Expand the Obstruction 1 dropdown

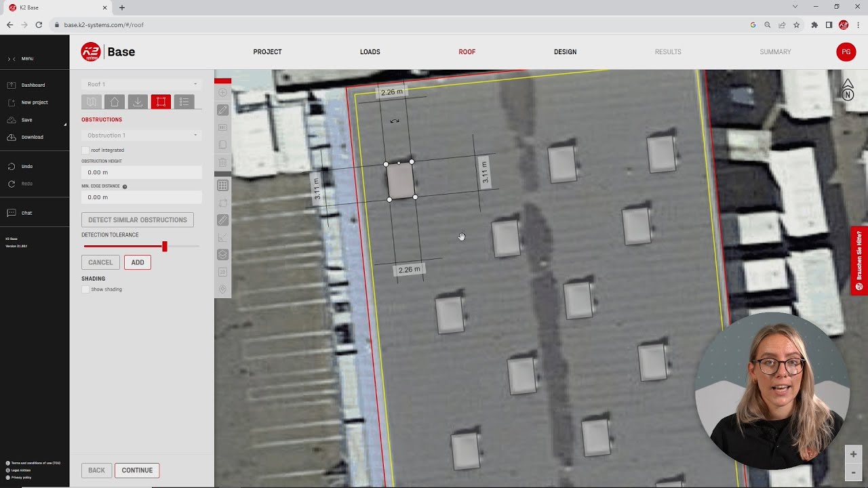pos(141,135)
